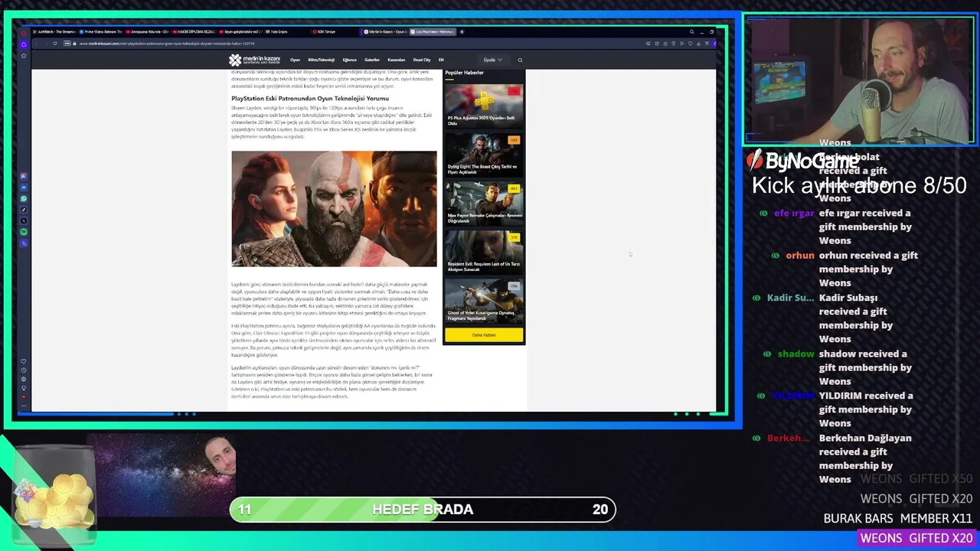This screenshot has width=980, height=551.
Task: Click the BURAK BARS MEMBER X11 ticker
Action: [897, 518]
